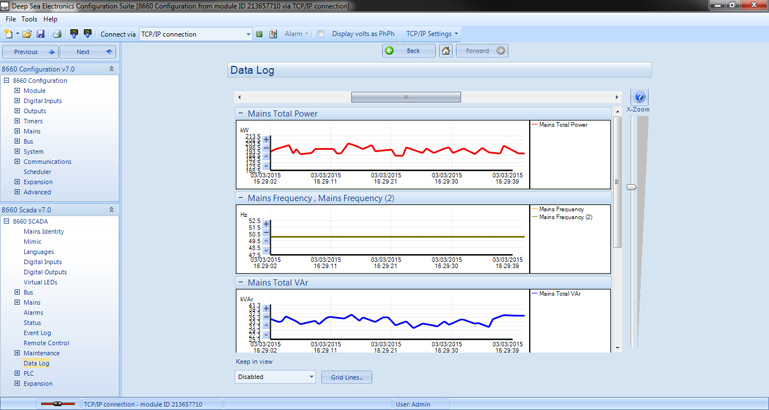
Task: Click the Print icon in toolbar
Action: [57, 34]
